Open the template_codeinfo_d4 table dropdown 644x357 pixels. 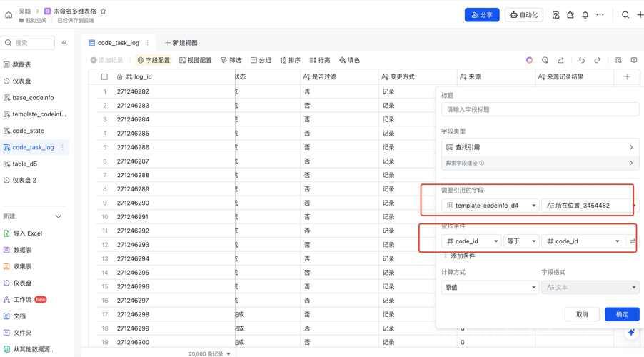point(490,206)
